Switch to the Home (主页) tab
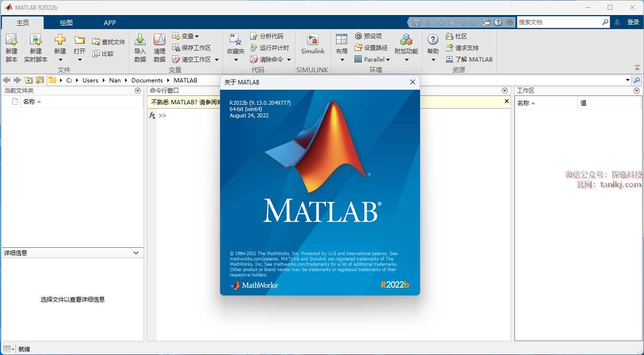 click(x=23, y=23)
